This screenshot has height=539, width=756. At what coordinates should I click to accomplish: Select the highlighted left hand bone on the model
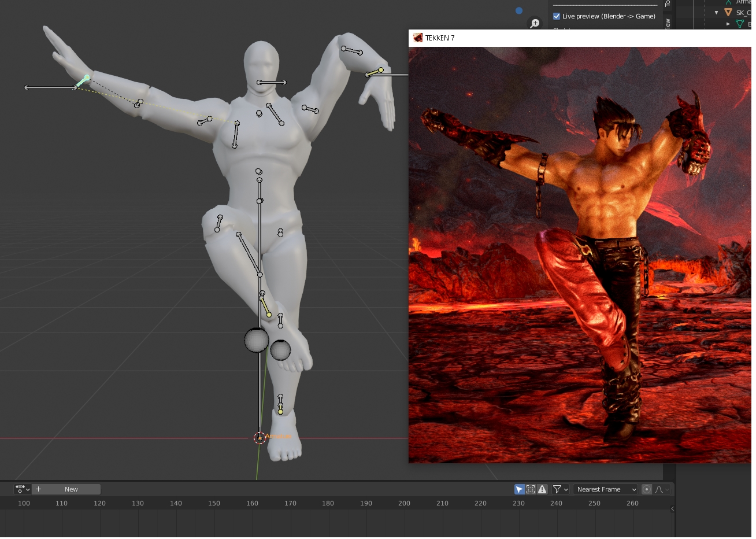[x=82, y=81]
